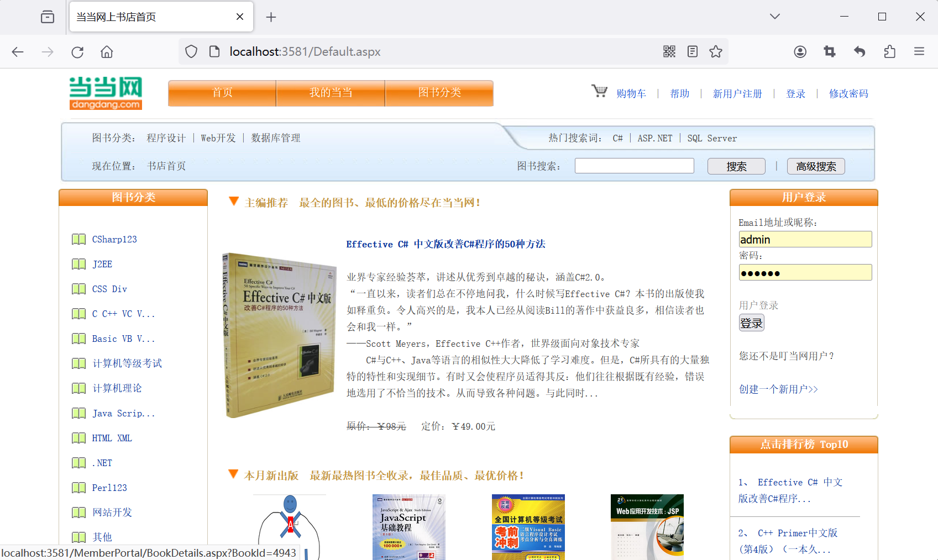The width and height of the screenshot is (938, 560).
Task: Open the Firefox hamburger application menu
Action: coord(919,51)
